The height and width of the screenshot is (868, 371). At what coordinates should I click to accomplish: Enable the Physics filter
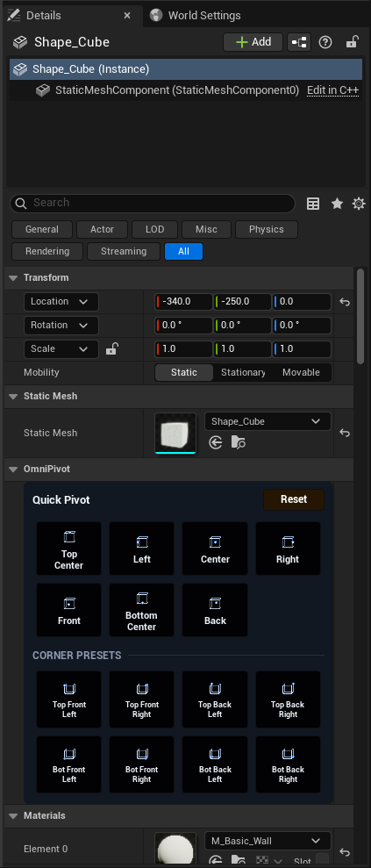pyautogui.click(x=267, y=229)
